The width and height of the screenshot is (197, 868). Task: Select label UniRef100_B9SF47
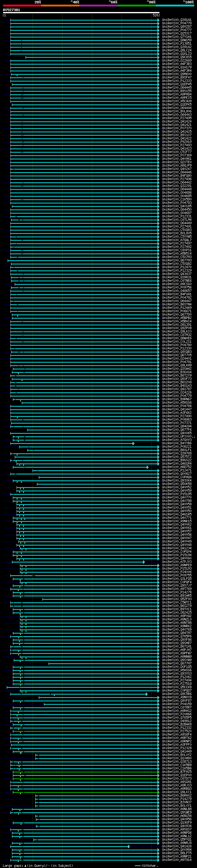tap(177, 77)
